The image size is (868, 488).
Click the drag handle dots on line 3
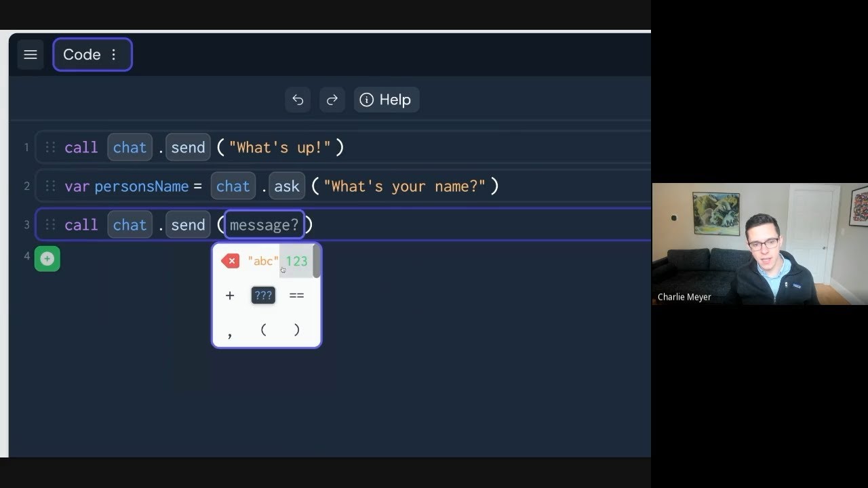click(50, 224)
